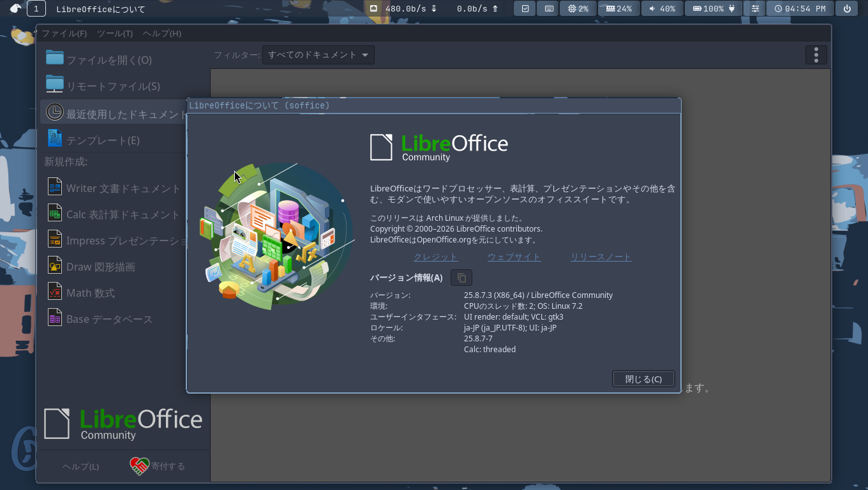Click the Calc: threaded text

(x=490, y=350)
